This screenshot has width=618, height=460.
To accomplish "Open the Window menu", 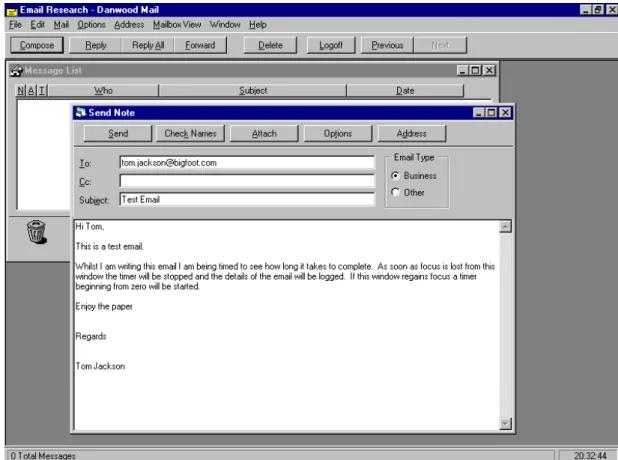I will click(x=225, y=25).
